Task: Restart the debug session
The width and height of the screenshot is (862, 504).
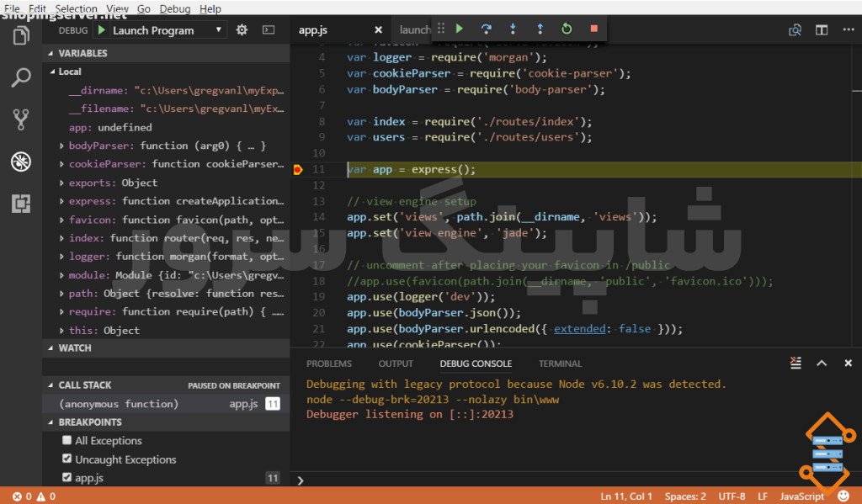Action: point(567,29)
